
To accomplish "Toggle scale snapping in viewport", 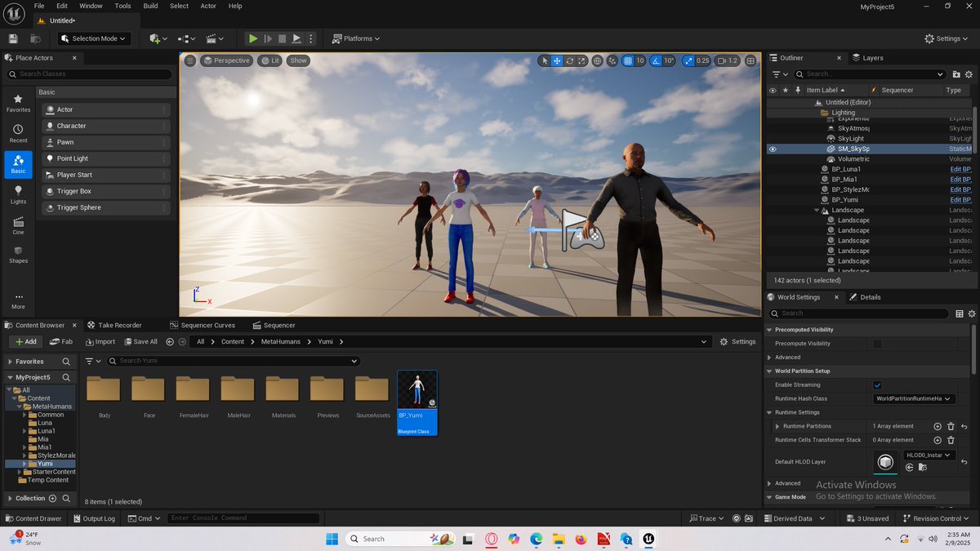I will pyautogui.click(x=688, y=60).
